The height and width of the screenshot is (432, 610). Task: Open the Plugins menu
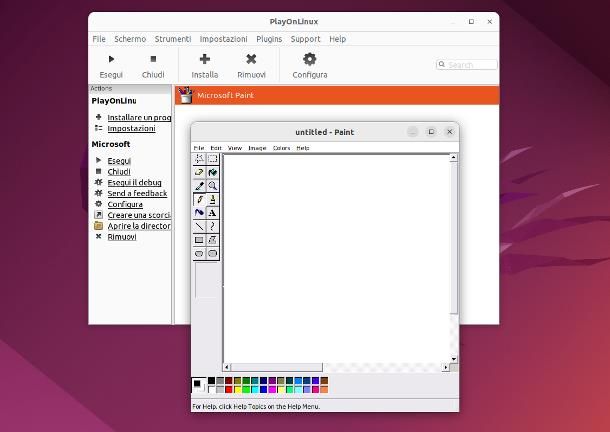tap(269, 39)
